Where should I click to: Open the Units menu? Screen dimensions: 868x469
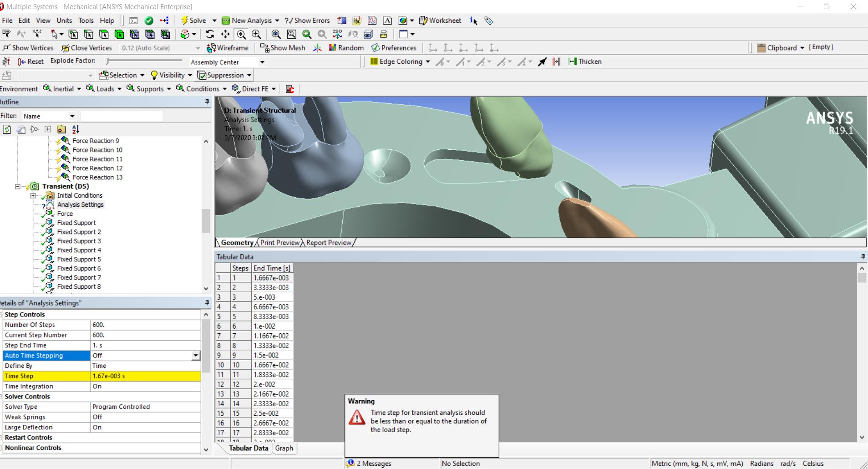point(64,20)
